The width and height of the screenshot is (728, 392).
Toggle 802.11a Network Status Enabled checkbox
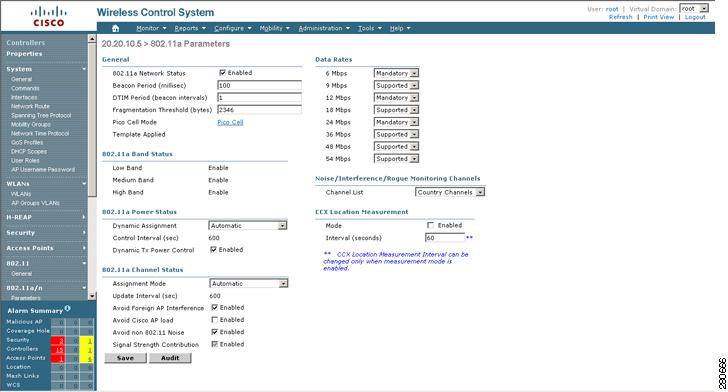222,73
